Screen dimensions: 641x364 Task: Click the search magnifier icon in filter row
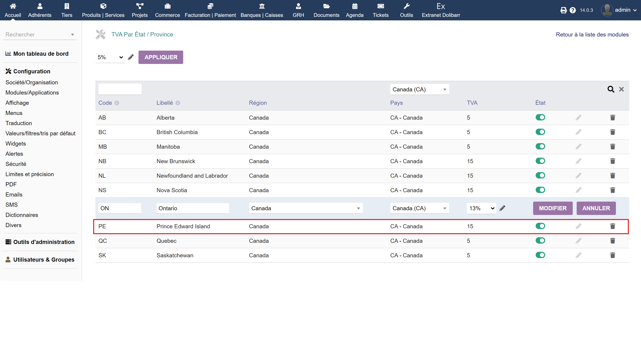[x=611, y=89]
